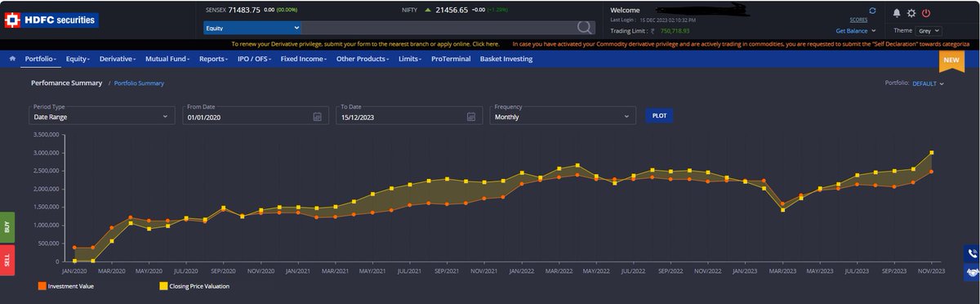Open the To Date calendar picker
This screenshot has height=304, width=980.
[x=470, y=117]
